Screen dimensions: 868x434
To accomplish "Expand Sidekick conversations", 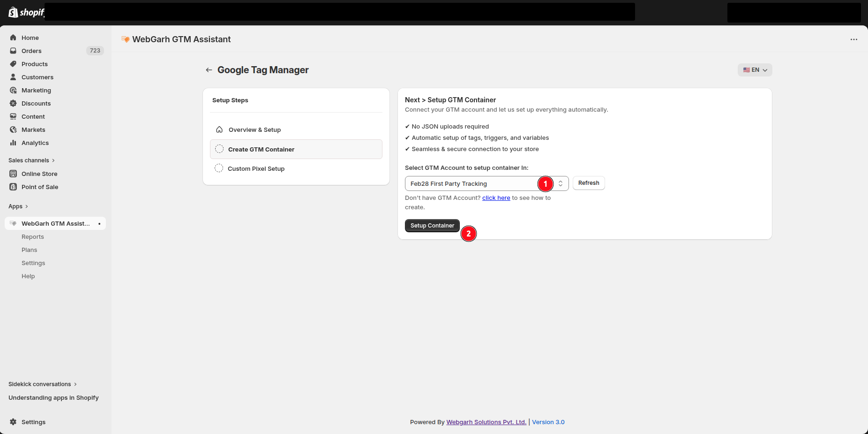I will tap(43, 384).
